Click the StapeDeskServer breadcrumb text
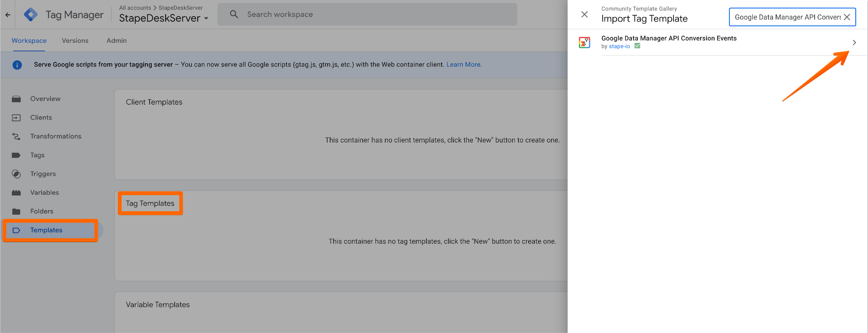 pos(181,8)
